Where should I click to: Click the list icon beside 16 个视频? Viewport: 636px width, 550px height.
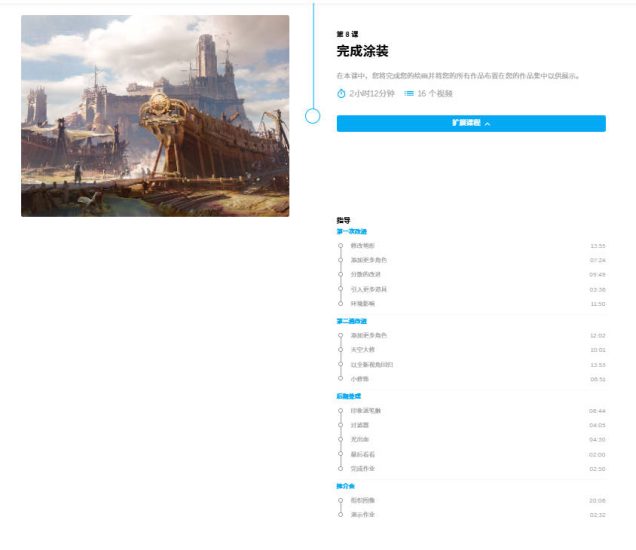409,94
